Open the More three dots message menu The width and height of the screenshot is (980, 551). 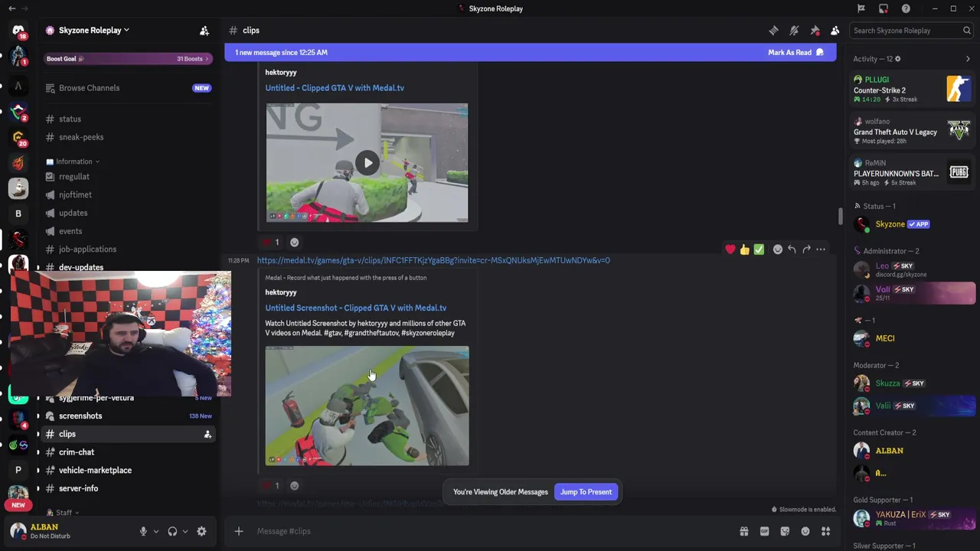tap(821, 249)
